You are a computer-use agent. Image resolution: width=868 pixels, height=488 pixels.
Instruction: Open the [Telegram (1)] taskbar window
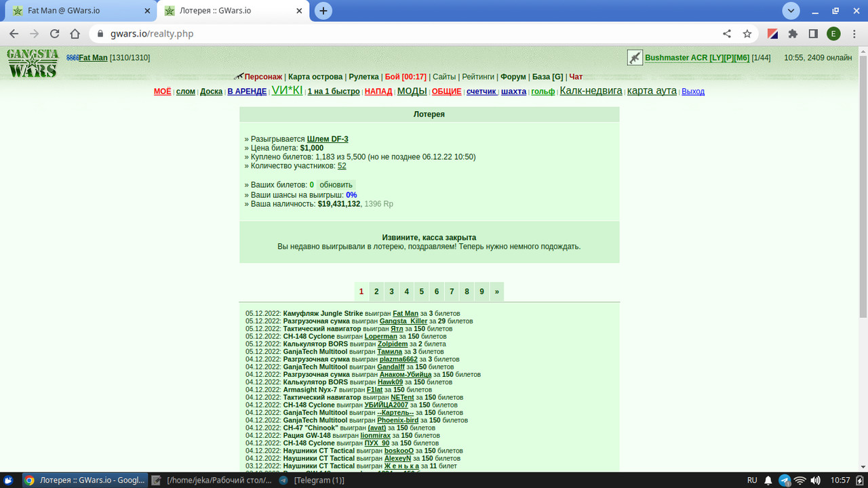313,480
